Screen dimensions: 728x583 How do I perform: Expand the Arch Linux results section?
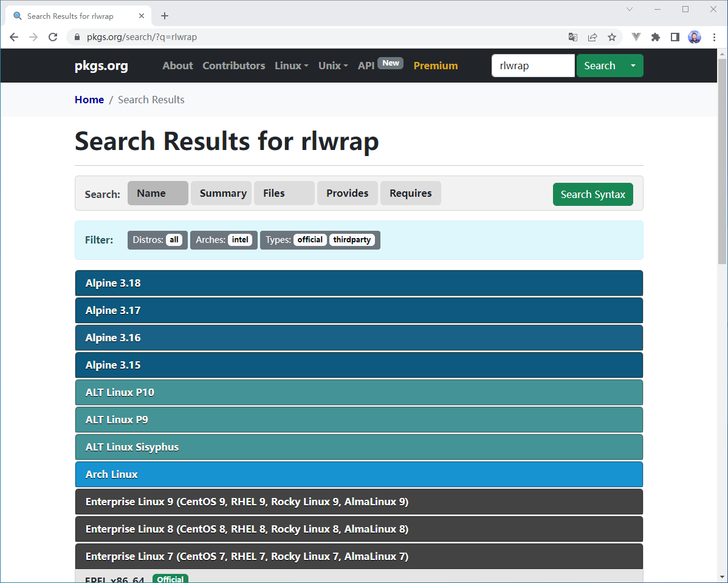(359, 474)
